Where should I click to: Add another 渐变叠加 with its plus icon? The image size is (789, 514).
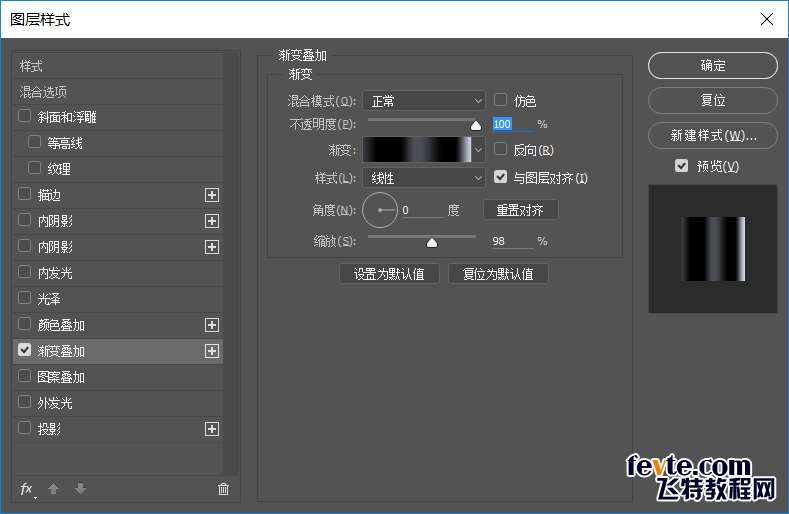pyautogui.click(x=212, y=351)
